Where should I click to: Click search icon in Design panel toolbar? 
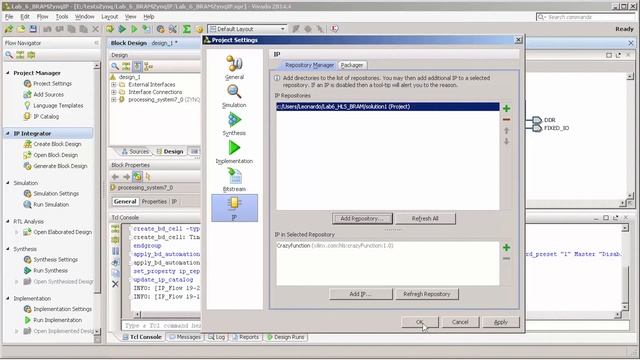[115, 66]
